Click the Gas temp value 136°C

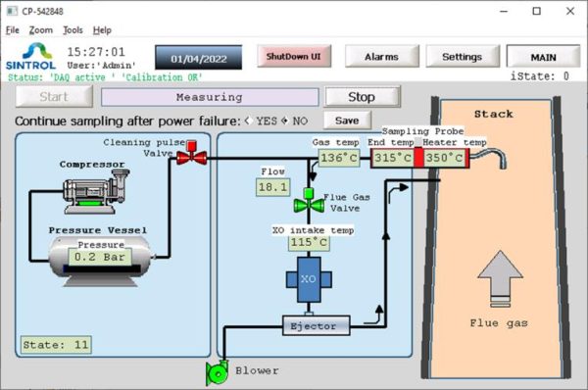(339, 158)
